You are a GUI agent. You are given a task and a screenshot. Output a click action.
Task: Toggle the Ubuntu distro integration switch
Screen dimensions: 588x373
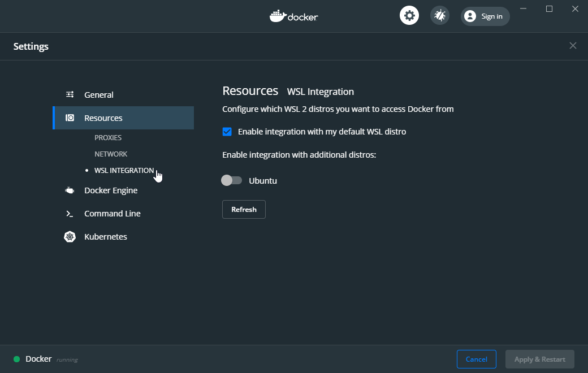tap(231, 180)
